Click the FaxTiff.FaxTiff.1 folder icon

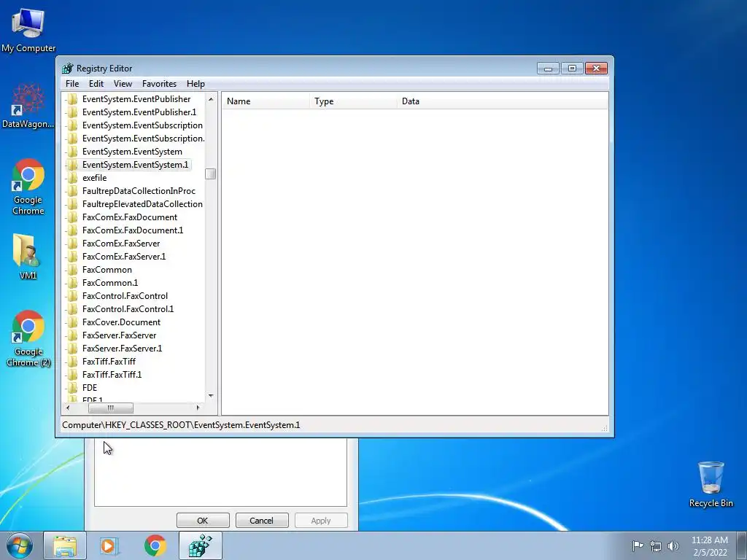coord(72,375)
